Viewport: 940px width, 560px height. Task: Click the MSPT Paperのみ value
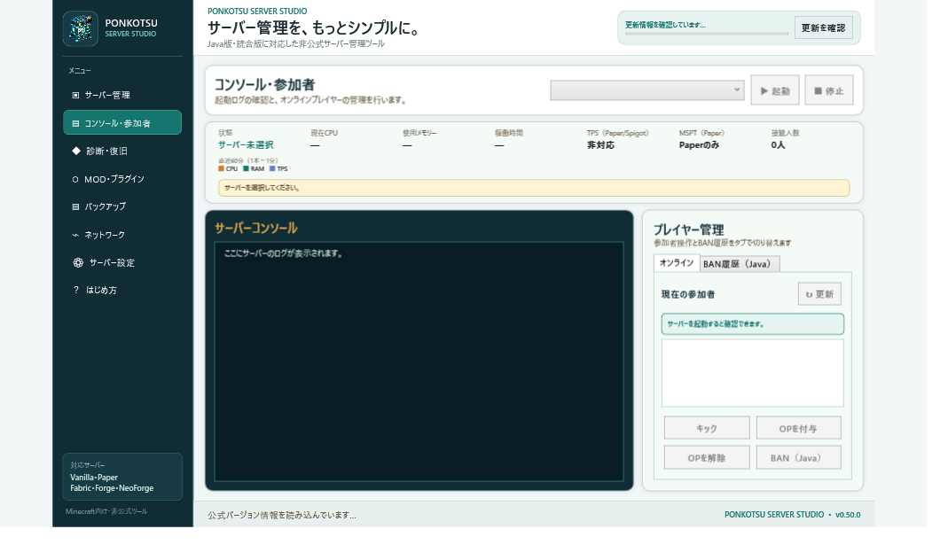[x=699, y=145]
